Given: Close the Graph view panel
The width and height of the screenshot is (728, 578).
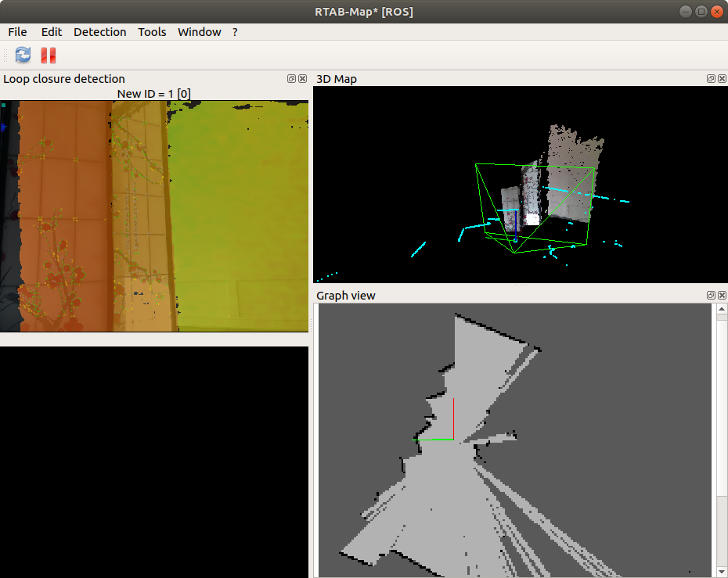Looking at the screenshot, I should point(720,296).
